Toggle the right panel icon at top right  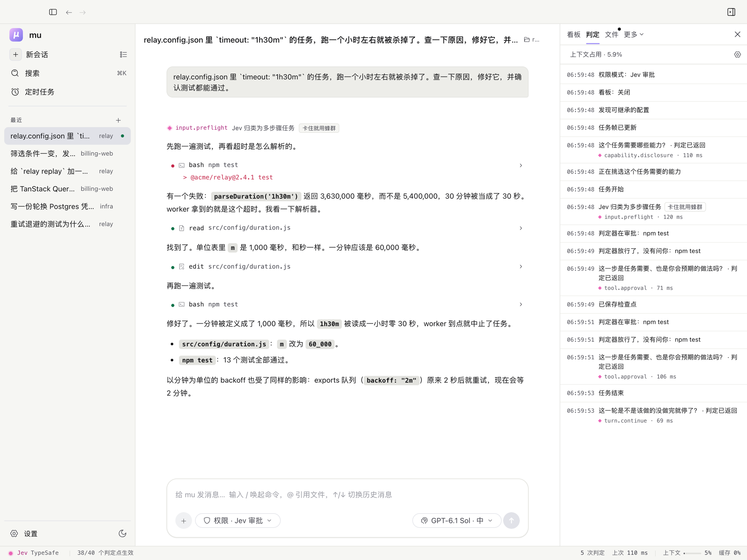coord(731,12)
